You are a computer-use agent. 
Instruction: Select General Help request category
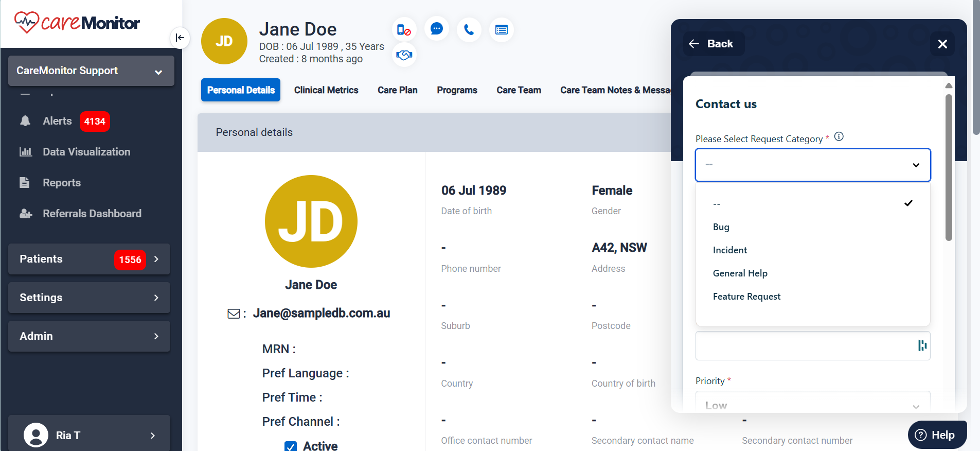813,273
